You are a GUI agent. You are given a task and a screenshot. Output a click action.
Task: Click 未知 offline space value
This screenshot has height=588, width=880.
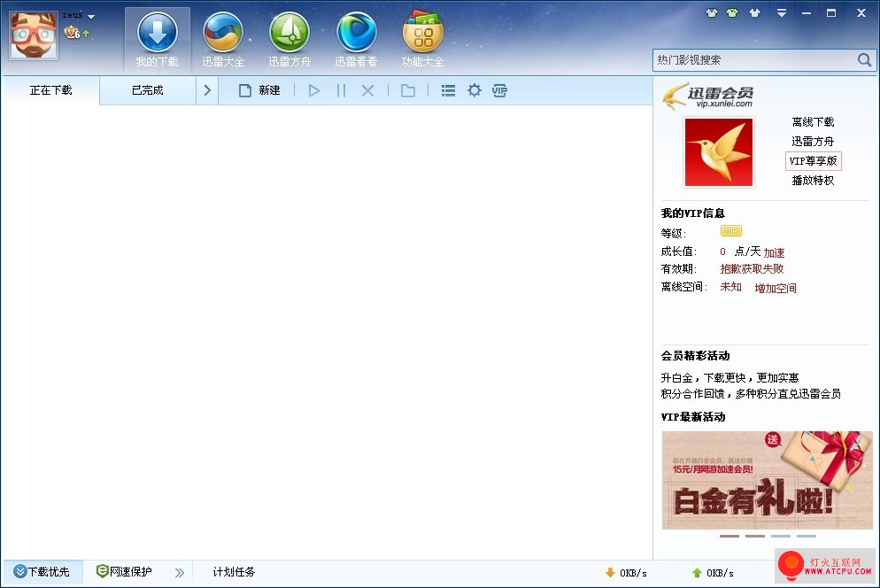tap(730, 287)
